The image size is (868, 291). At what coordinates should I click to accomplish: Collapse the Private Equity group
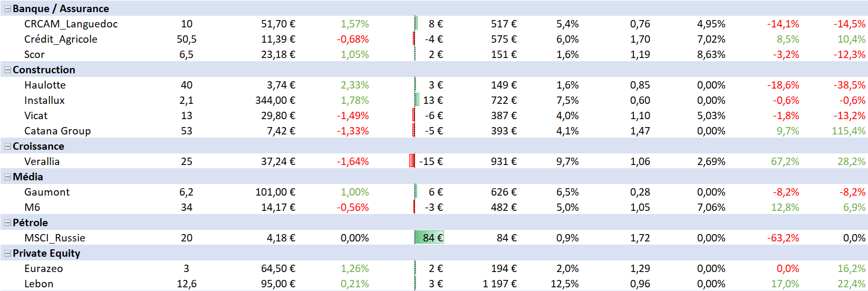coord(7,254)
